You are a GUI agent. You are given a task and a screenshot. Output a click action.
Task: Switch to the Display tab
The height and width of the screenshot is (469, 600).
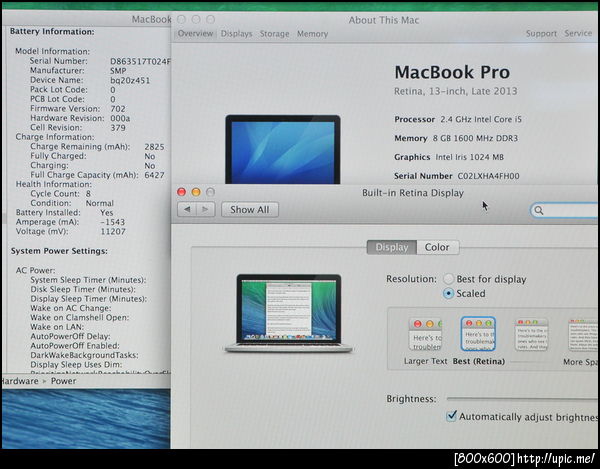point(392,248)
